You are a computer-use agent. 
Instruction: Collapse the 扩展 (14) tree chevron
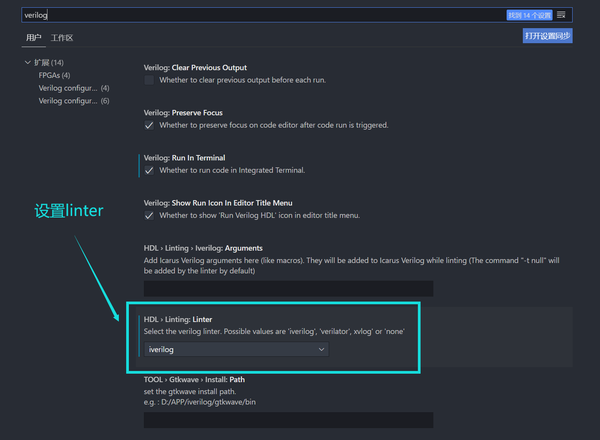coord(28,62)
